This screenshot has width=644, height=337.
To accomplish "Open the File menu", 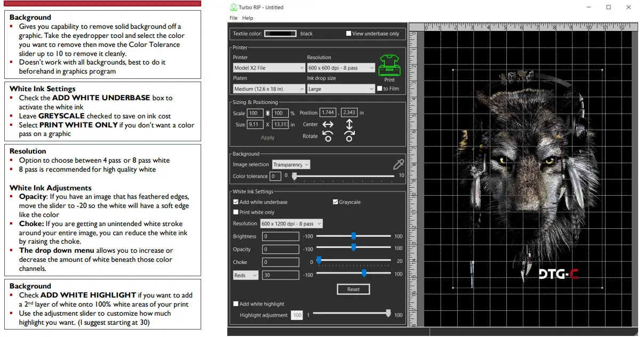I will click(x=233, y=18).
